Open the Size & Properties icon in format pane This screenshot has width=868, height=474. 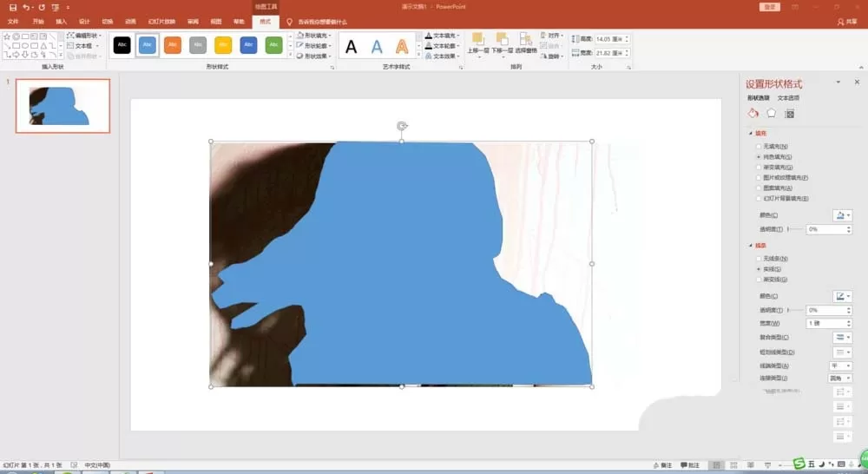coord(789,114)
